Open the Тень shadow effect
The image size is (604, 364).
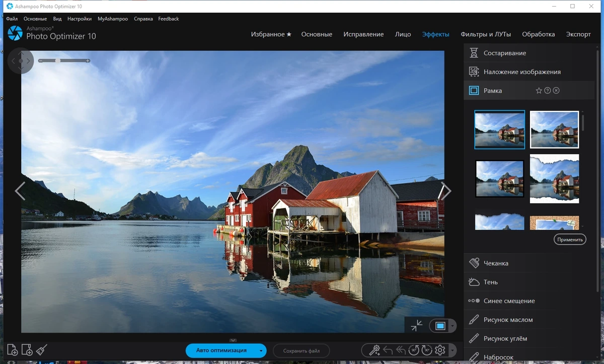528,282
